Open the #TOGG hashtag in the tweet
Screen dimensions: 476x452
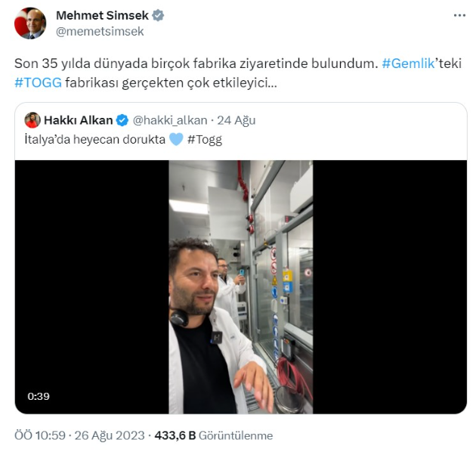[x=36, y=81]
